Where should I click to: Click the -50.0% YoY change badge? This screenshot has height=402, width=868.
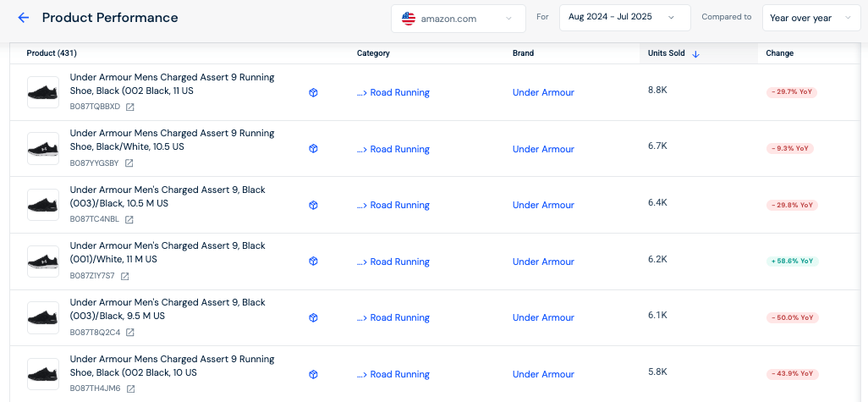(x=793, y=317)
